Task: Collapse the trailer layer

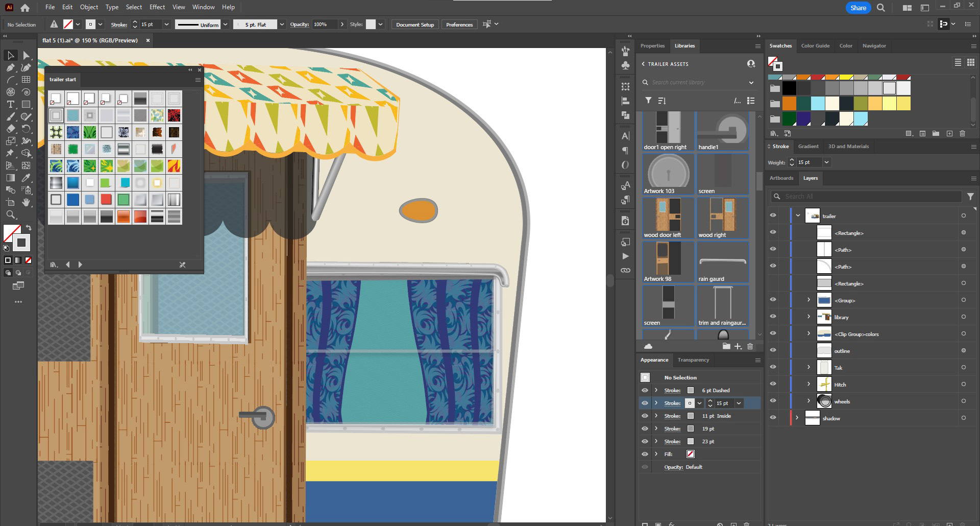Action: coord(798,216)
